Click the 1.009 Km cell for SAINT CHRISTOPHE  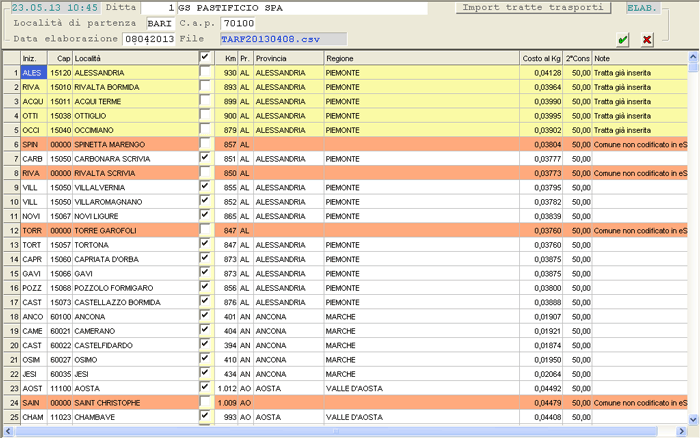pos(226,403)
